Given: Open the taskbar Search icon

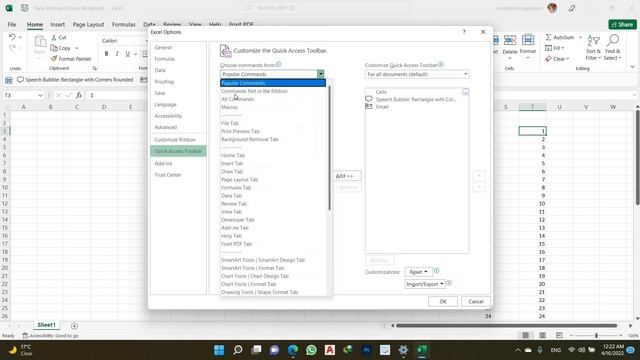Looking at the screenshot, I should pos(238,350).
